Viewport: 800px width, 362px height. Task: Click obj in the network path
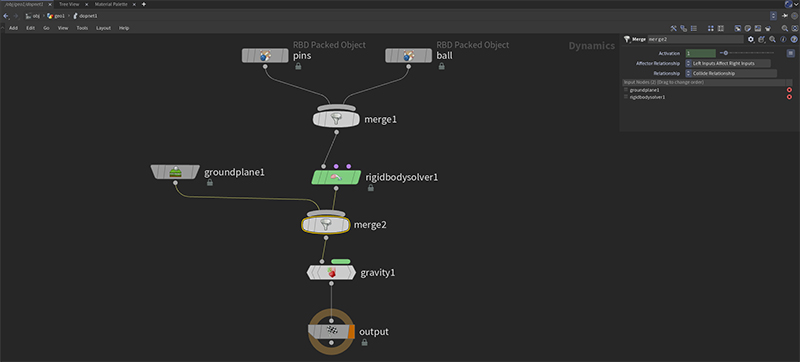tap(33, 16)
